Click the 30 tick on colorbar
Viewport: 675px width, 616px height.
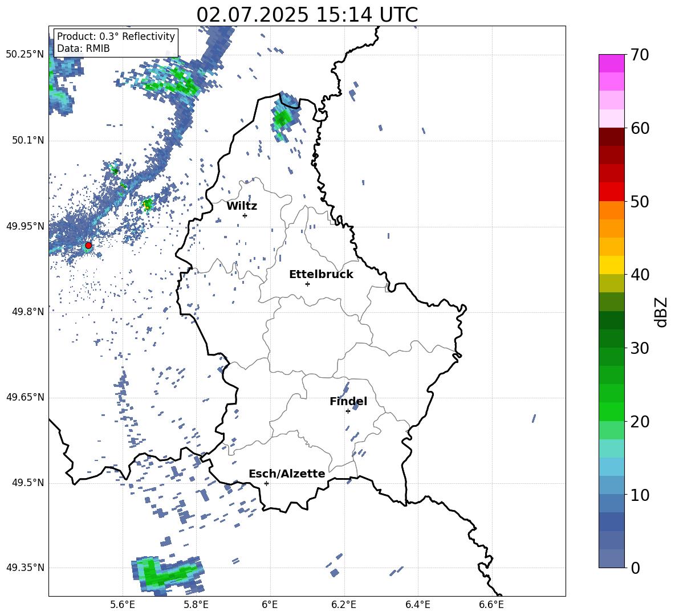point(640,348)
